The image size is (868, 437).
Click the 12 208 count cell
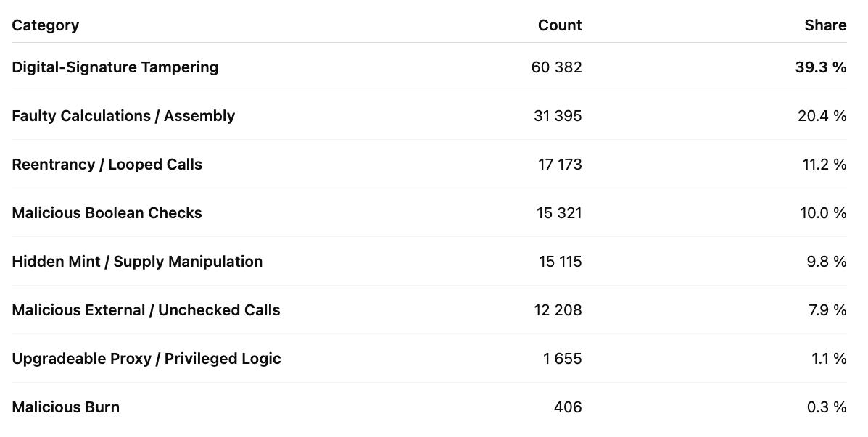[558, 310]
